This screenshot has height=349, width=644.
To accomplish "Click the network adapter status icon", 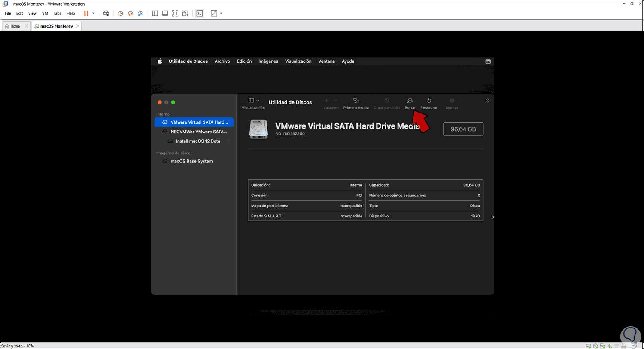I will click(x=603, y=346).
